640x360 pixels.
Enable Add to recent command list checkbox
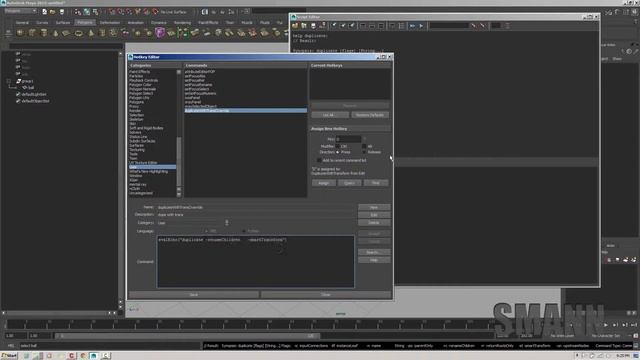click(319, 160)
